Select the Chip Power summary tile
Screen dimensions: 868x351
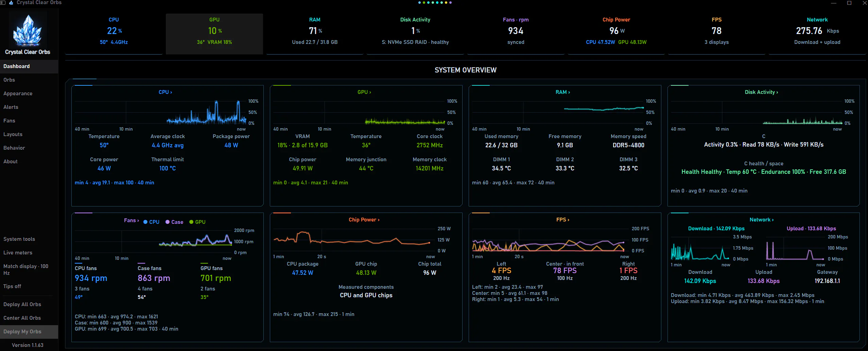[x=616, y=34]
